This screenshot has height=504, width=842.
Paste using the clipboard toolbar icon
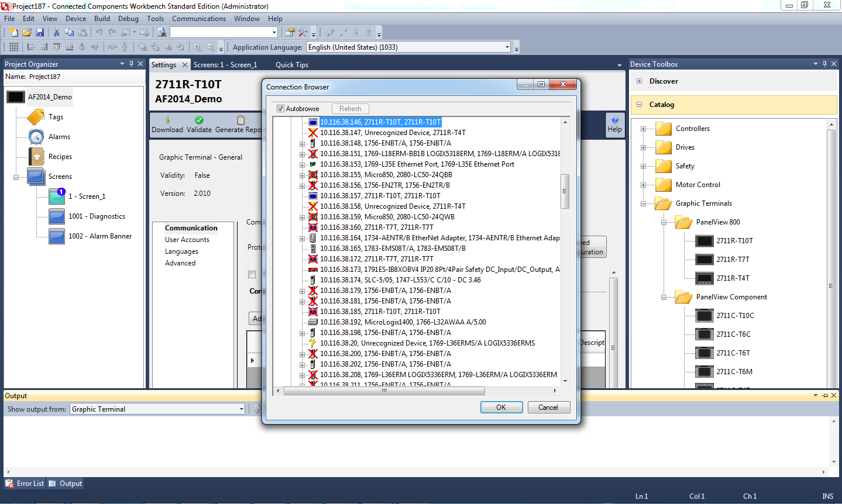83,32
